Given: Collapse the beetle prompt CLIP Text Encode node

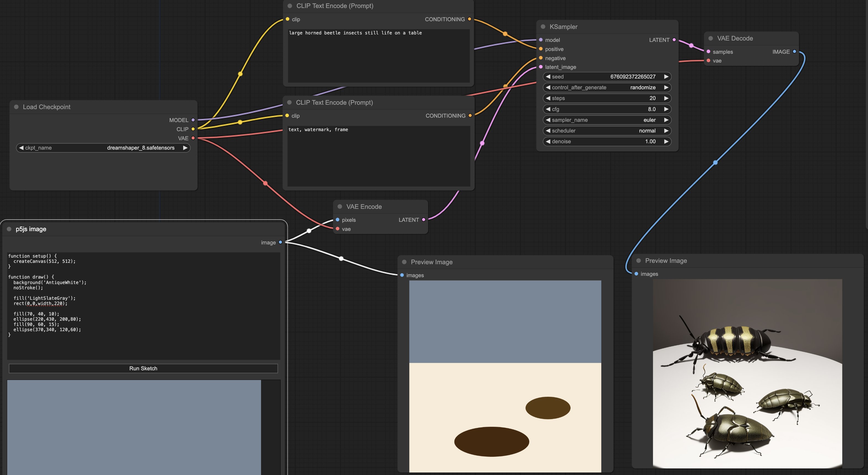Looking at the screenshot, I should click(x=290, y=6).
